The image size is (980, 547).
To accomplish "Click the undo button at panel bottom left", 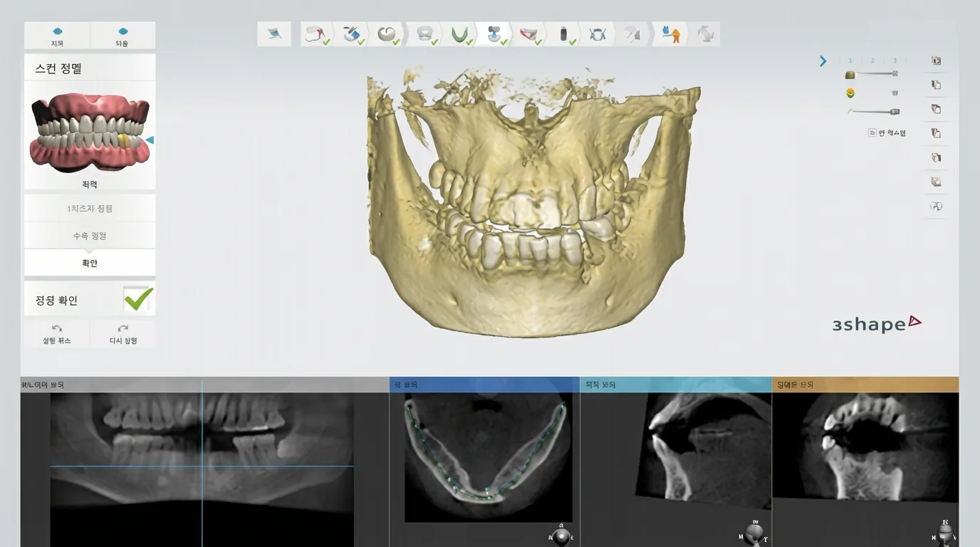I will (57, 334).
